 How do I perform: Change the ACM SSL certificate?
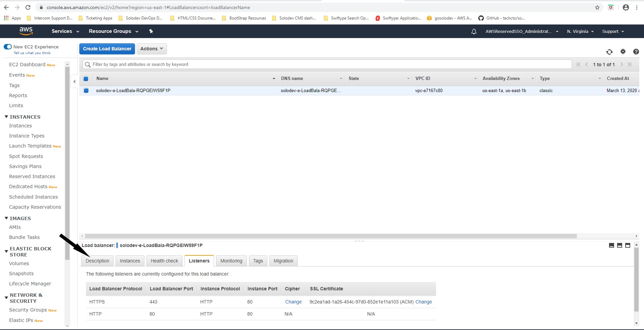click(x=424, y=302)
